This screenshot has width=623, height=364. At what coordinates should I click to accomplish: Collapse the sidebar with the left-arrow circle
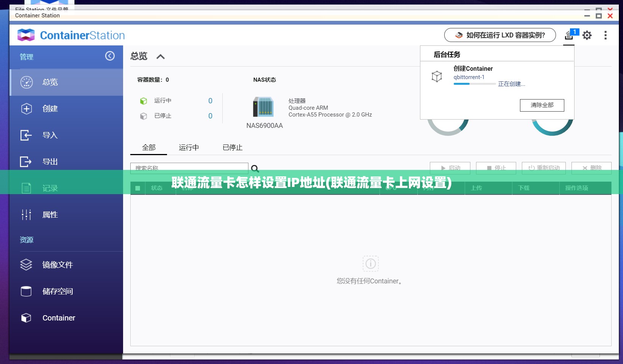[x=110, y=56]
